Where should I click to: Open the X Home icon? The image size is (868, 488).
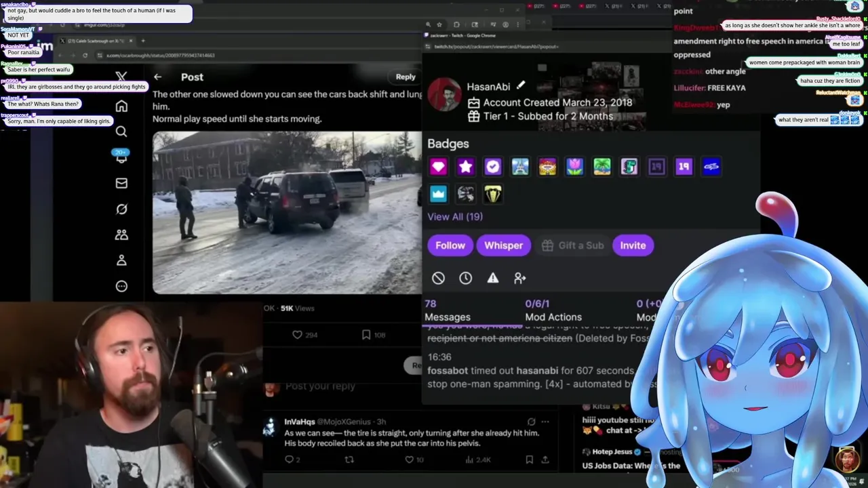[x=121, y=106]
